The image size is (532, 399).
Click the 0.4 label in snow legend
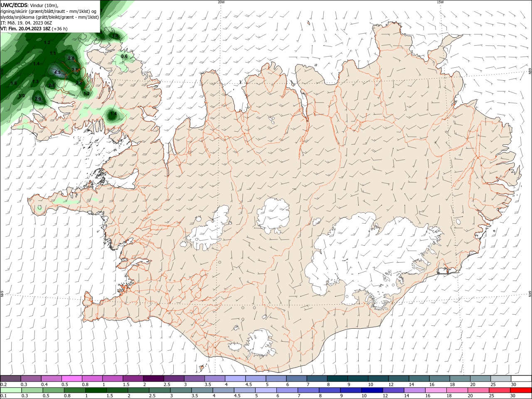pyautogui.click(x=44, y=384)
